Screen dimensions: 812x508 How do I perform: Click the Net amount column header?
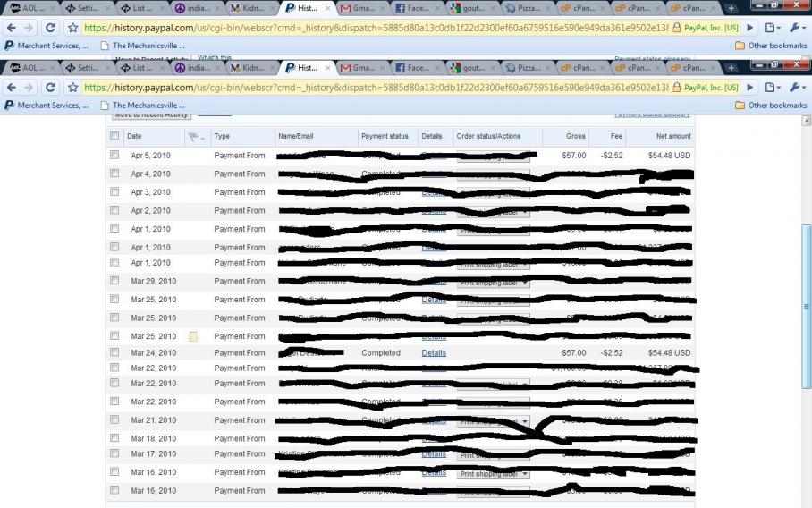tap(673, 136)
